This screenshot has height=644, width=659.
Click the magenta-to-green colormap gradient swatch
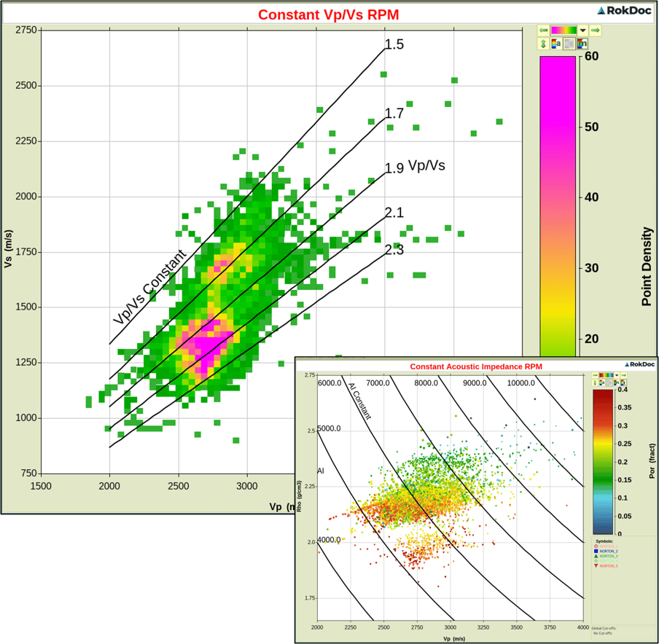(x=564, y=31)
